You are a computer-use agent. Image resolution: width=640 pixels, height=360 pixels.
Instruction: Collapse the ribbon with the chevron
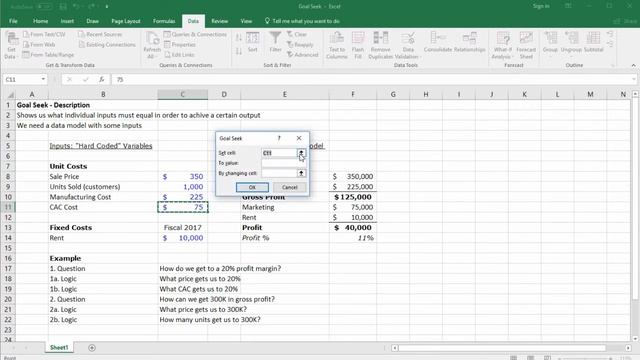[633, 65]
